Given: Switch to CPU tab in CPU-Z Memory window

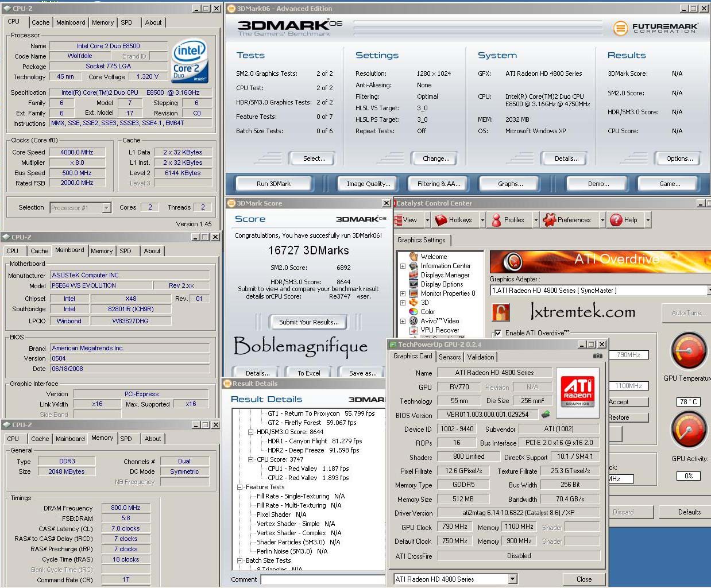Looking at the screenshot, I should point(13,439).
